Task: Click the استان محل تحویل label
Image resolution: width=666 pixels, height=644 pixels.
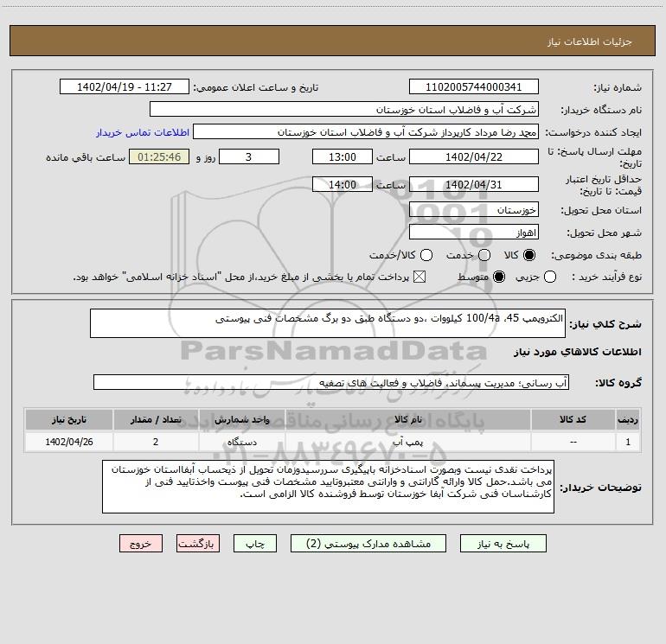Action: pos(601,210)
